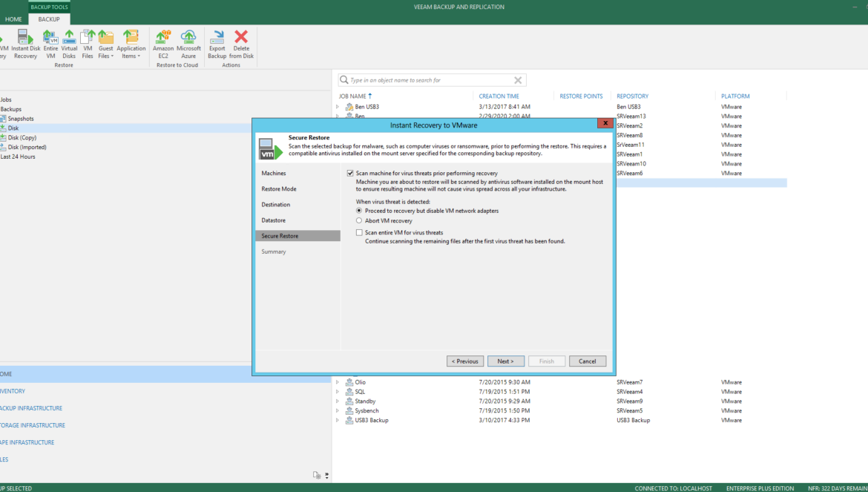The width and height of the screenshot is (868, 492).
Task: Click repository cell SRVeeam7
Action: [x=629, y=382]
